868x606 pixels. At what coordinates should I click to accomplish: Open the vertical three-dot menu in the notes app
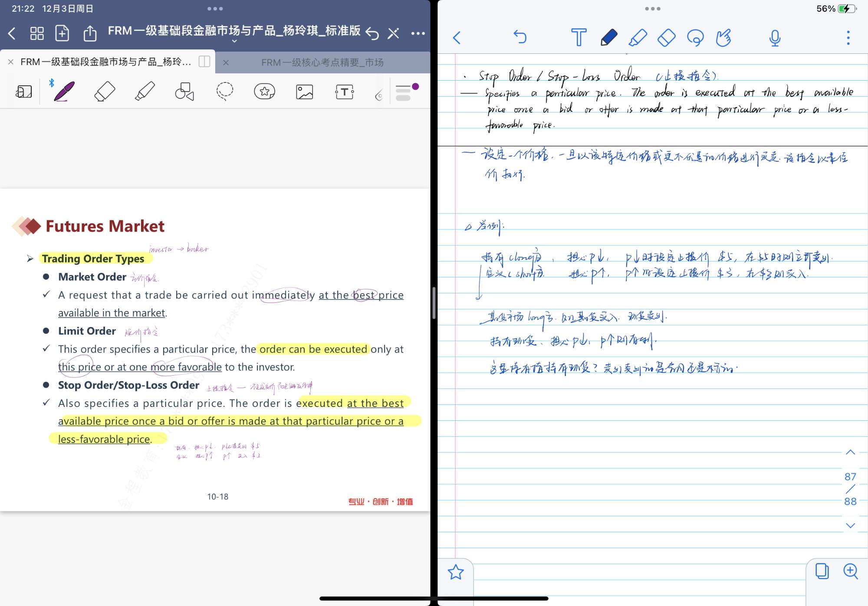(848, 38)
